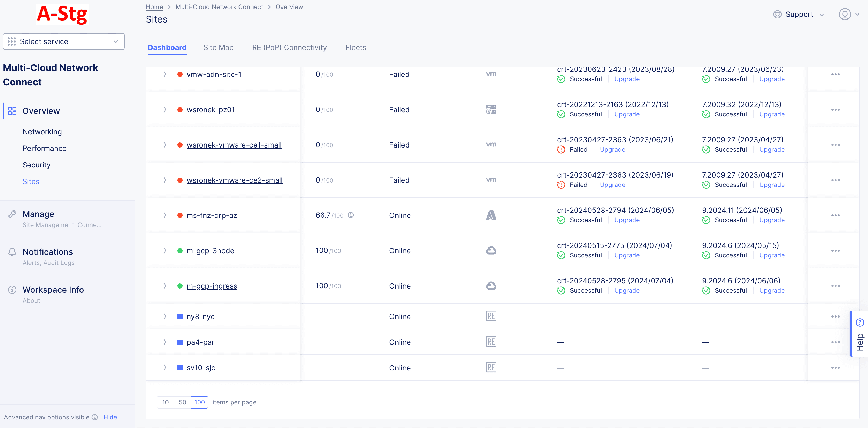868x428 pixels.
Task: Open actions menu for ms-fnz-drp-az
Action: coord(835,215)
